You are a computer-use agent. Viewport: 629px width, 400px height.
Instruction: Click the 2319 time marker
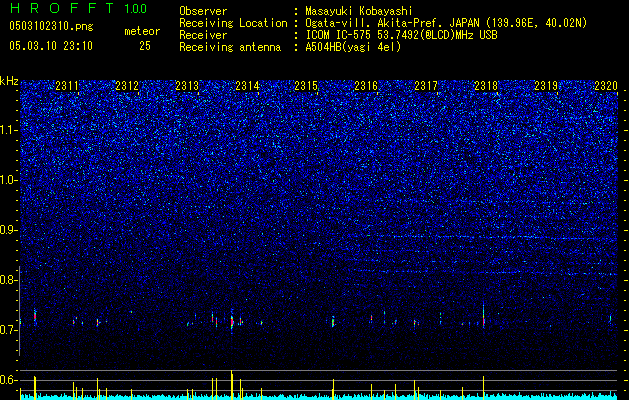click(x=546, y=86)
